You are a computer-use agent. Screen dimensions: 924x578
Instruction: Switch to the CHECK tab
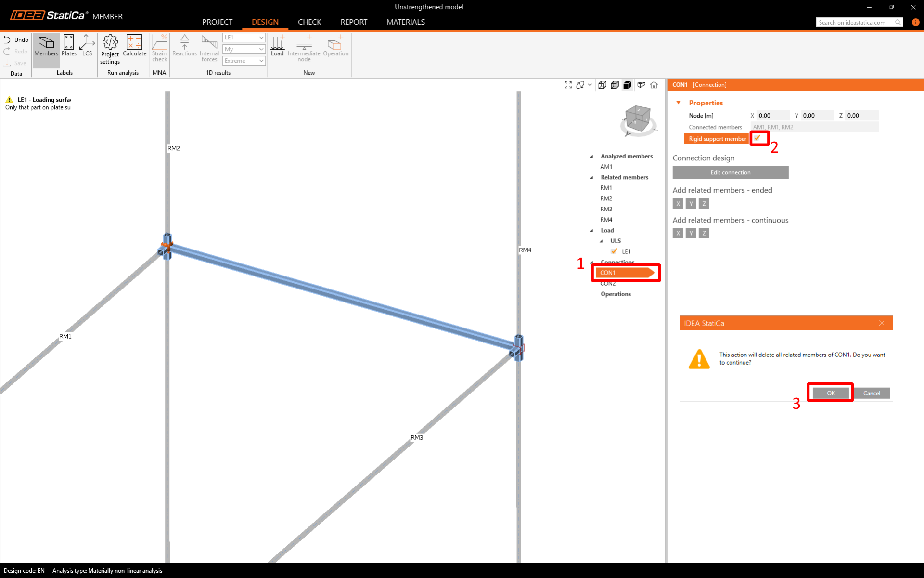pyautogui.click(x=309, y=22)
